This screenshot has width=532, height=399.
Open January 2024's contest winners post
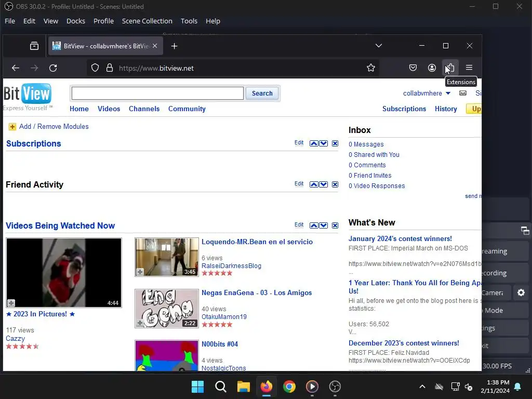[400, 238]
